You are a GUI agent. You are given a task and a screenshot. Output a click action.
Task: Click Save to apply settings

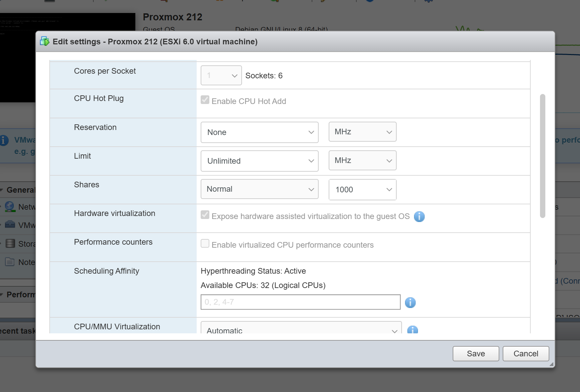pos(476,354)
